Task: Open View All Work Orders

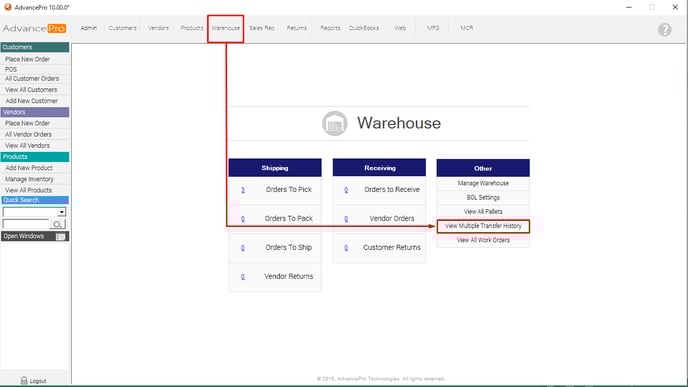Action: point(483,240)
